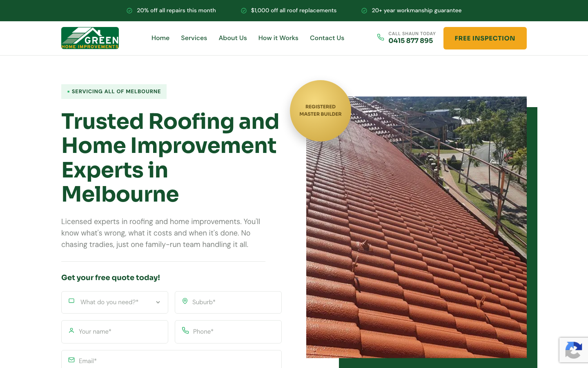
Task: Click the roof tiles hero photo
Action: point(416,227)
